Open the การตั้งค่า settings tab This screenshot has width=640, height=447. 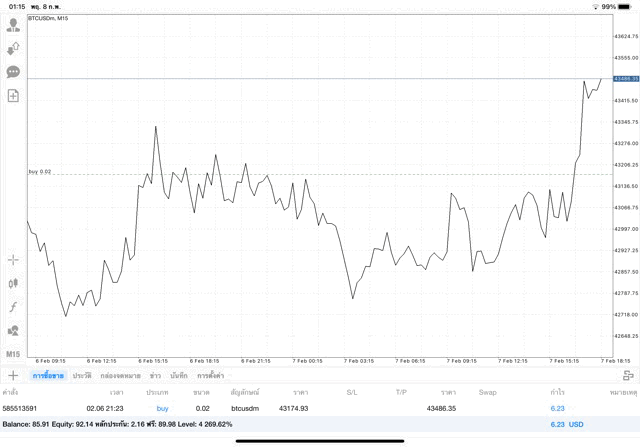[x=211, y=375]
